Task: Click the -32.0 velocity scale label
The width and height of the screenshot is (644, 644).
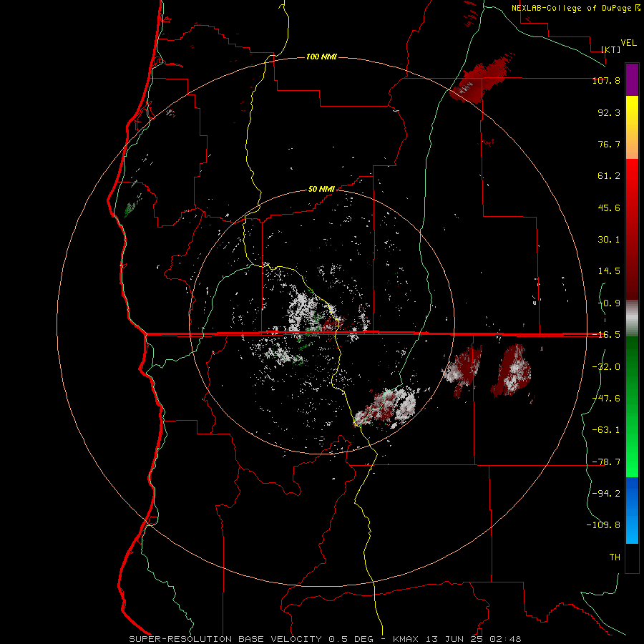Action: coord(606,367)
